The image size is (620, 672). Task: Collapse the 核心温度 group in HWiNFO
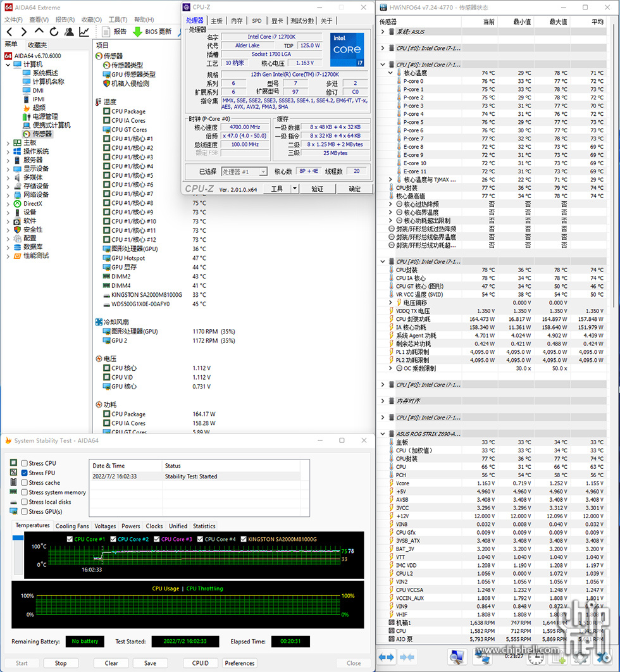point(390,73)
